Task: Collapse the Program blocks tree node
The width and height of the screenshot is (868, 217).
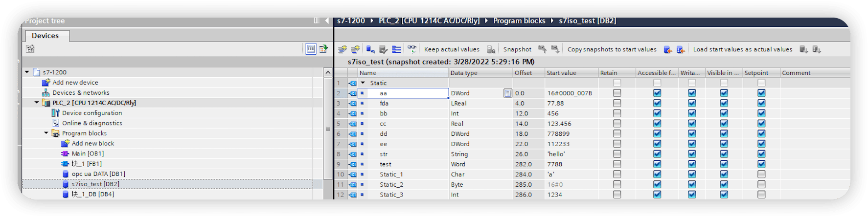Action: tap(46, 133)
